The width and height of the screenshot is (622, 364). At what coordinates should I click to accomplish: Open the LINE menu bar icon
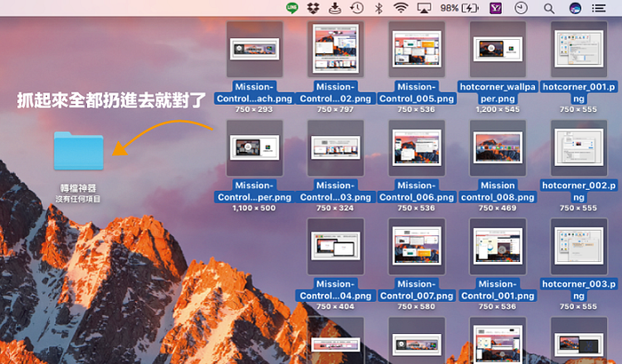pos(292,8)
